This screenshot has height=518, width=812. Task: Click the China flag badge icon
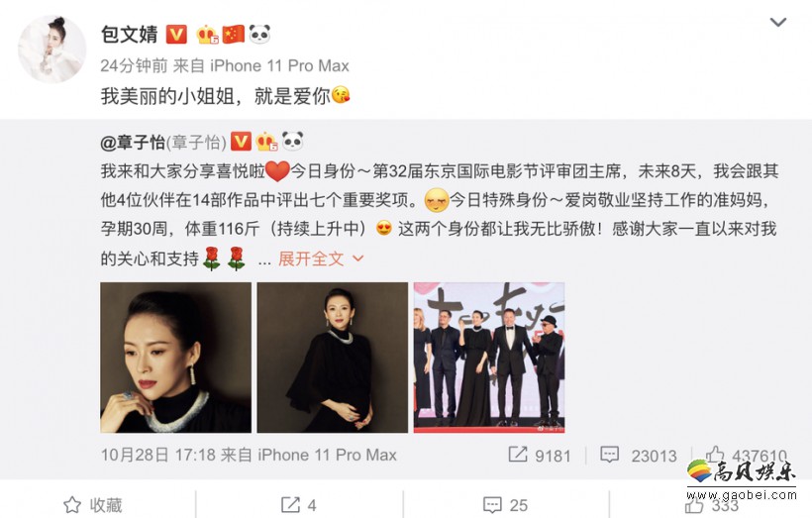click(234, 35)
